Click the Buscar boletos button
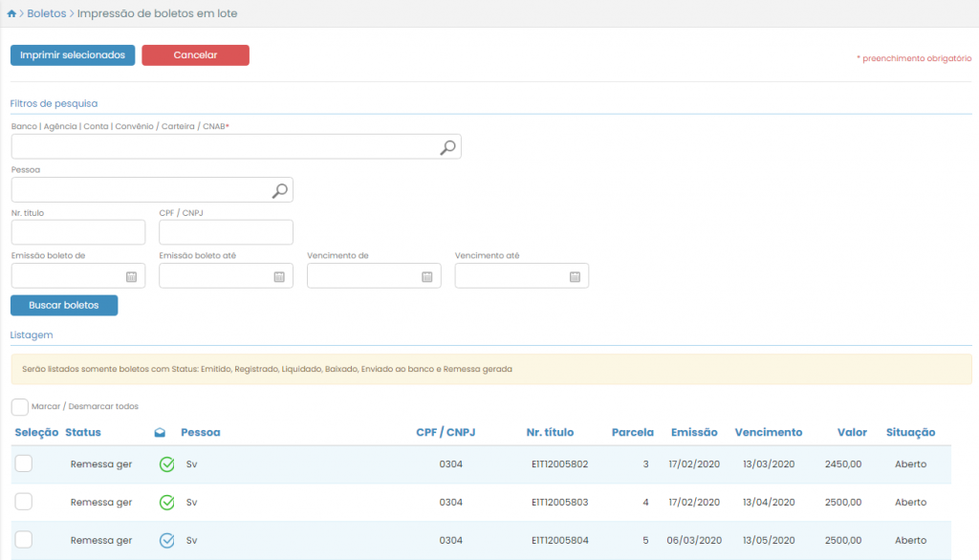This screenshot has height=560, width=979. (64, 305)
